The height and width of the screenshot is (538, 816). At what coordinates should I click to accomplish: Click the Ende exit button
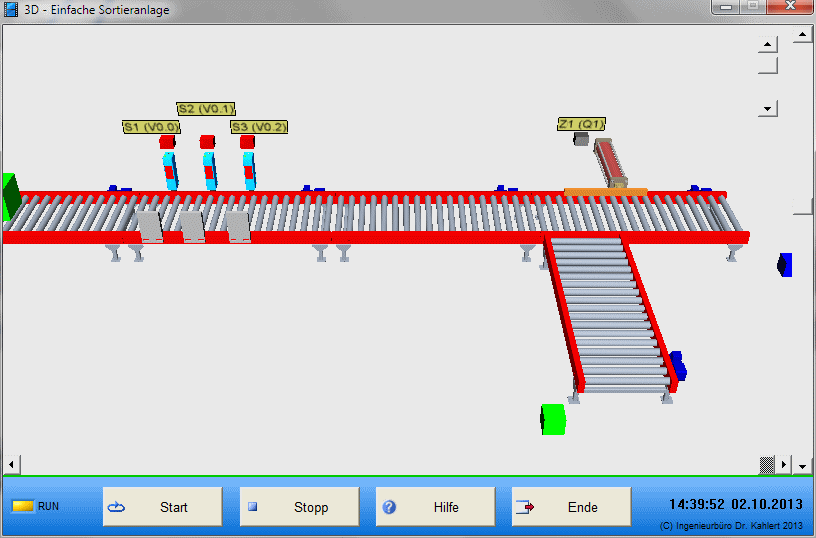point(571,506)
